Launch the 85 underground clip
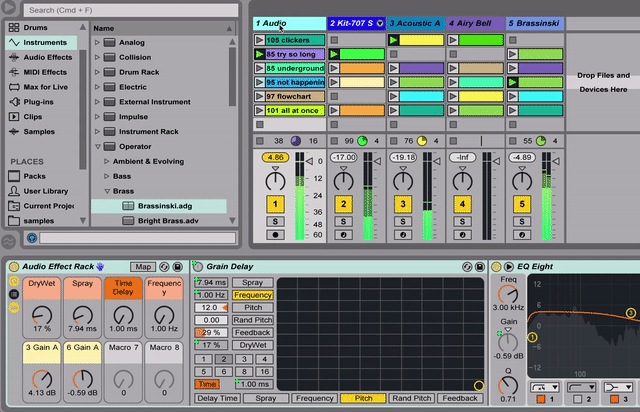Viewport: 640px width, 412px height. pos(259,68)
